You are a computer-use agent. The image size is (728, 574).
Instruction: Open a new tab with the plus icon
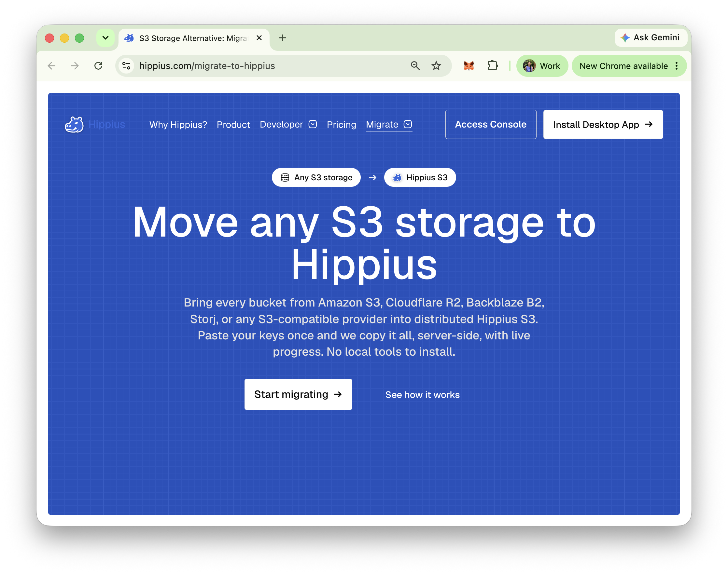pyautogui.click(x=283, y=38)
